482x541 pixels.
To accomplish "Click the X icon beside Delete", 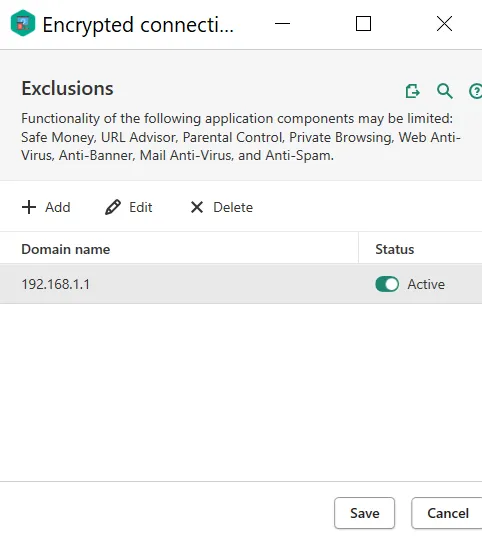I will coord(197,207).
